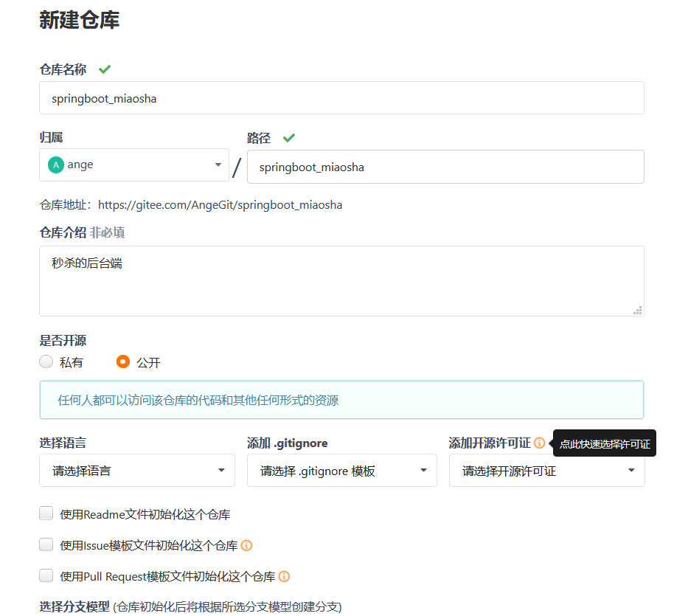
Task: Click resize handle of 仓库介绍 textarea
Action: pos(637,310)
